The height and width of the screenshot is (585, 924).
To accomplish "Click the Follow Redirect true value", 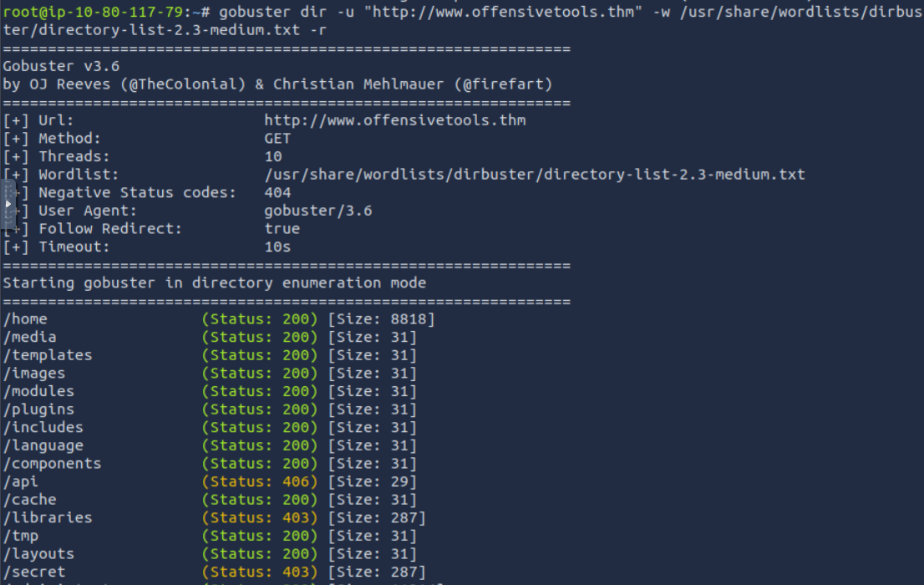I will (282, 229).
